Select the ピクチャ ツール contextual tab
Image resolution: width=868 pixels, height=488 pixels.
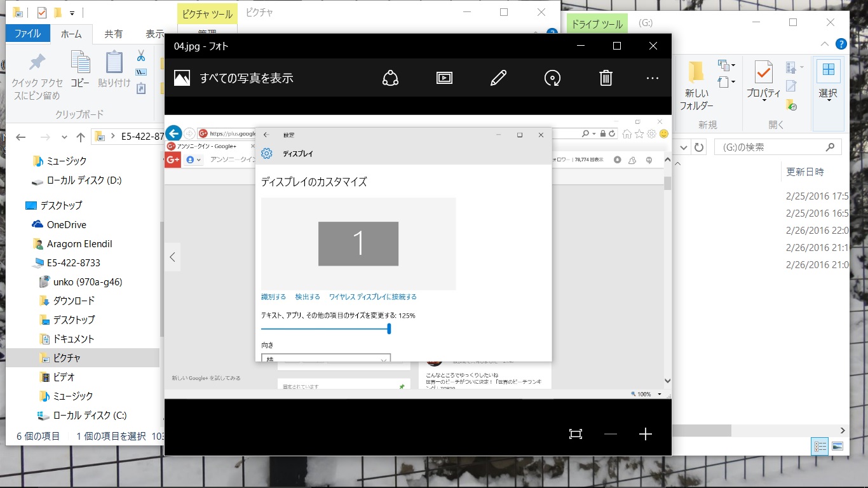coord(207,13)
